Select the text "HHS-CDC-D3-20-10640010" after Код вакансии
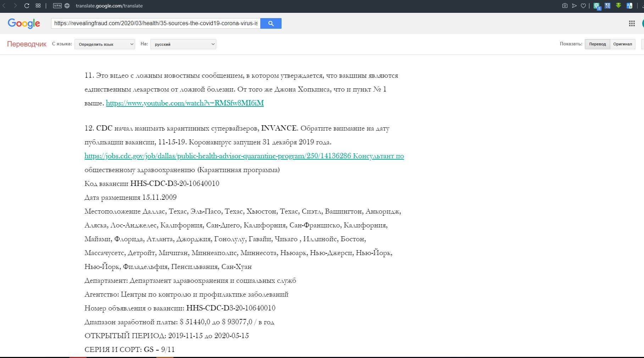The width and height of the screenshot is (644, 358). pos(175,183)
